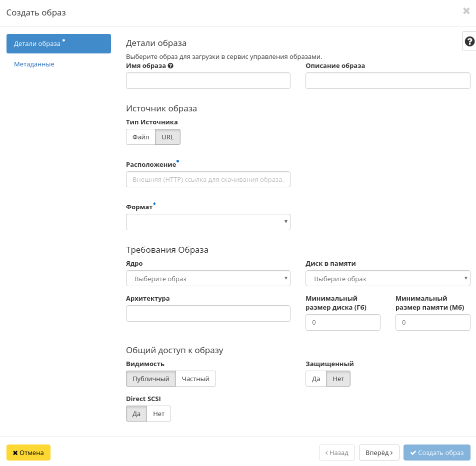Enable Защищенный by choosing Да
This screenshot has width=476, height=466.
[316, 379]
